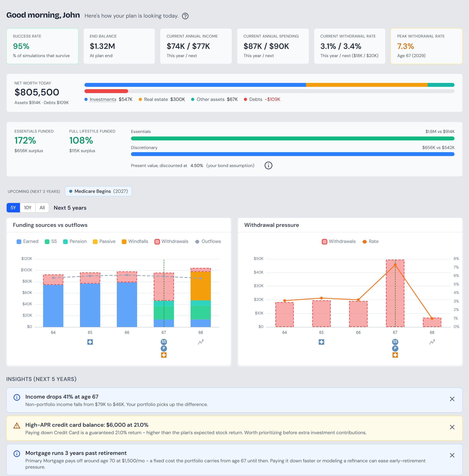Toggle Windfalls series in the funding legend
This screenshot has width=469, height=476.
(135, 242)
